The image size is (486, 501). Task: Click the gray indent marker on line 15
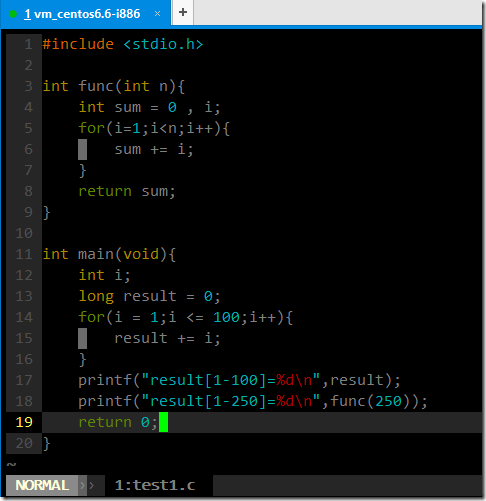click(82, 338)
